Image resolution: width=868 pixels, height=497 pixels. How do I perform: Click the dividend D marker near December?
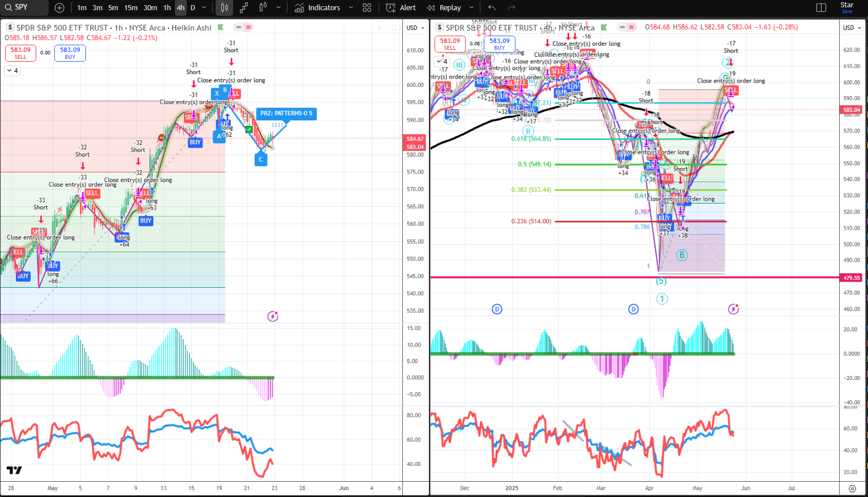pos(497,309)
